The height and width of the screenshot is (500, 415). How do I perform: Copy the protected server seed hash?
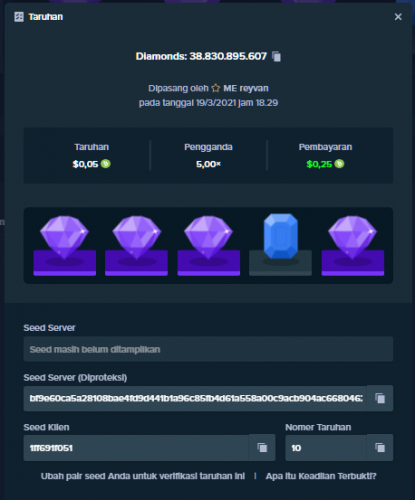pos(380,398)
